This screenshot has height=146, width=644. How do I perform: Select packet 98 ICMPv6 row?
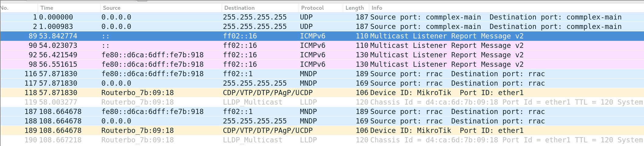pos(322,64)
